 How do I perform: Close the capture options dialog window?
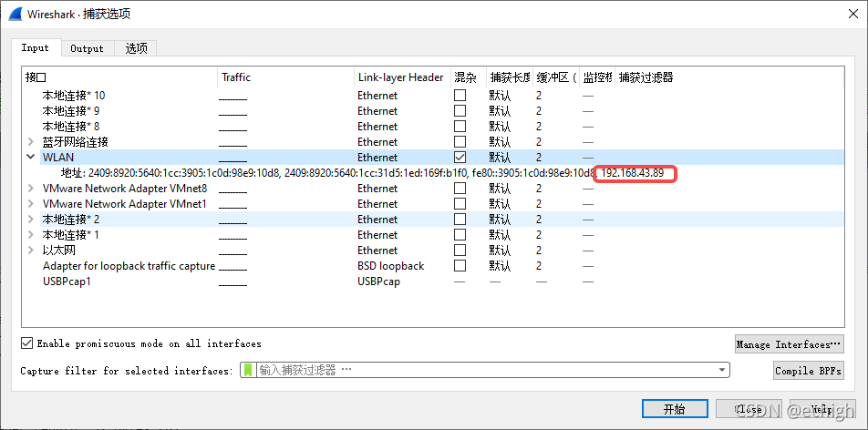tap(852, 15)
